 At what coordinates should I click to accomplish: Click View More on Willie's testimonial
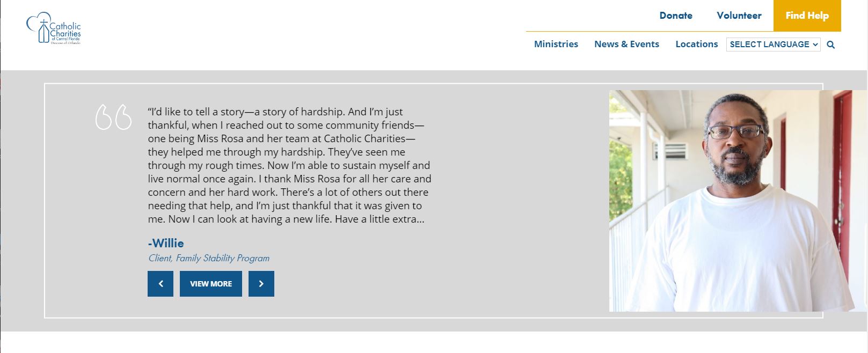pos(211,284)
